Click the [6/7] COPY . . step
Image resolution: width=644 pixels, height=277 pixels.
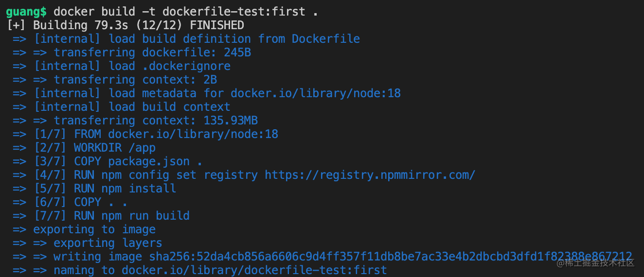[x=70, y=202]
